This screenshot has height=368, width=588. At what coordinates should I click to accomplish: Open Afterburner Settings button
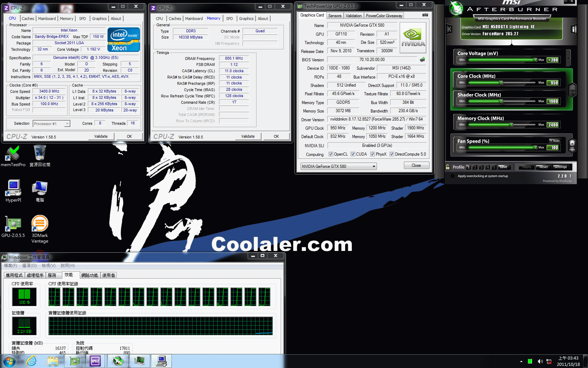pyautogui.click(x=560, y=167)
